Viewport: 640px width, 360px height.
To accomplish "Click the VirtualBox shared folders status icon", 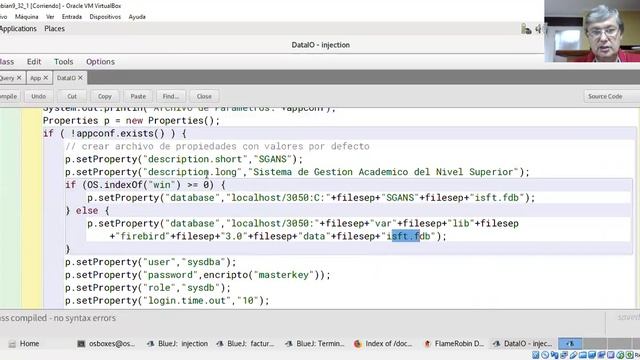I will coord(582,355).
